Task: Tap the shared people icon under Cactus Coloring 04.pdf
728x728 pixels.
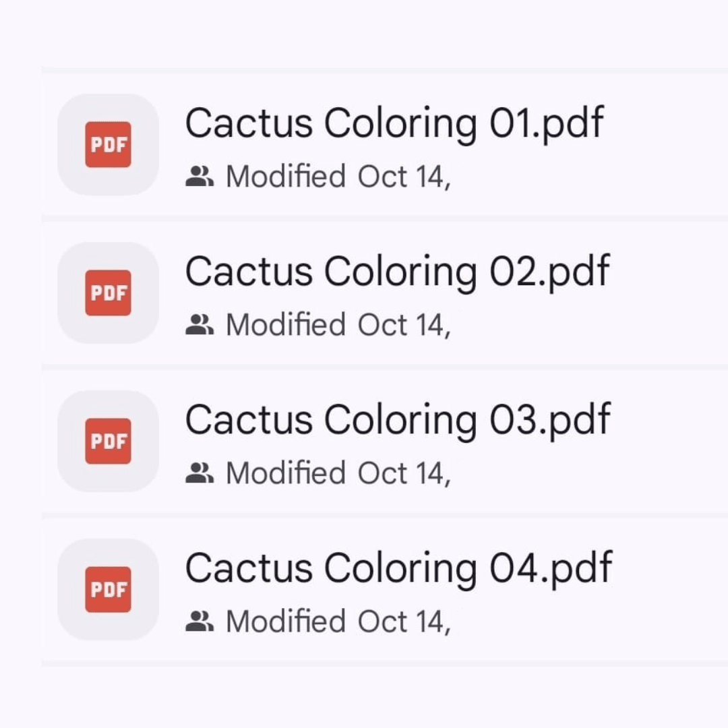Action: (x=199, y=622)
